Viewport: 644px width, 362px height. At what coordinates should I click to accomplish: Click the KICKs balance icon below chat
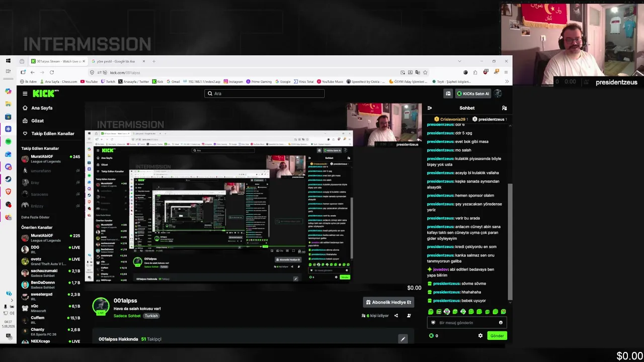pyautogui.click(x=431, y=336)
